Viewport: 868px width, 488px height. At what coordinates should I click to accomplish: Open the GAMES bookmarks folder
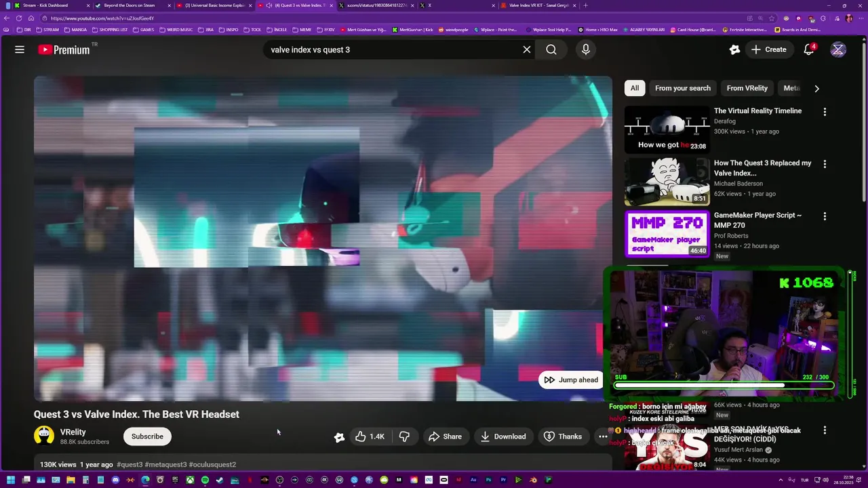(144, 30)
